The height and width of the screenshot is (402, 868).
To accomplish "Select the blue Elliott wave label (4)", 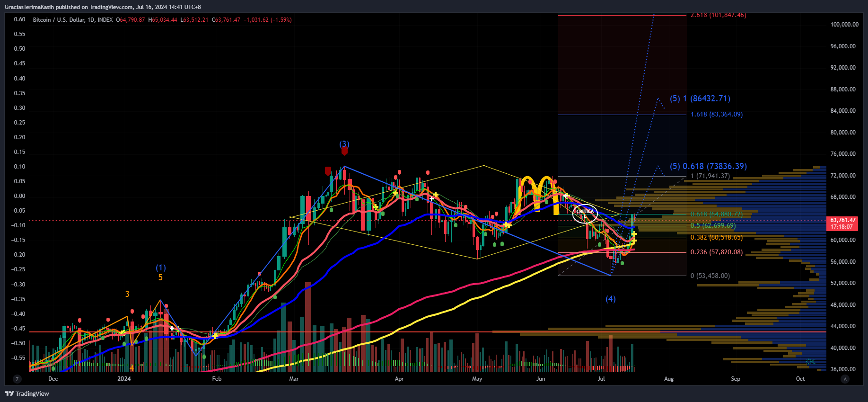I will click(611, 299).
